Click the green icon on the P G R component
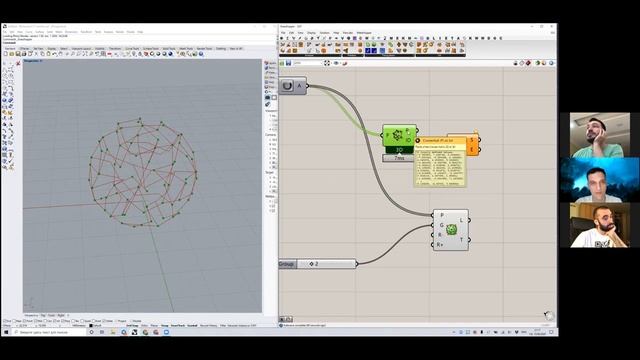This screenshot has width=640, height=360. pyautogui.click(x=451, y=230)
